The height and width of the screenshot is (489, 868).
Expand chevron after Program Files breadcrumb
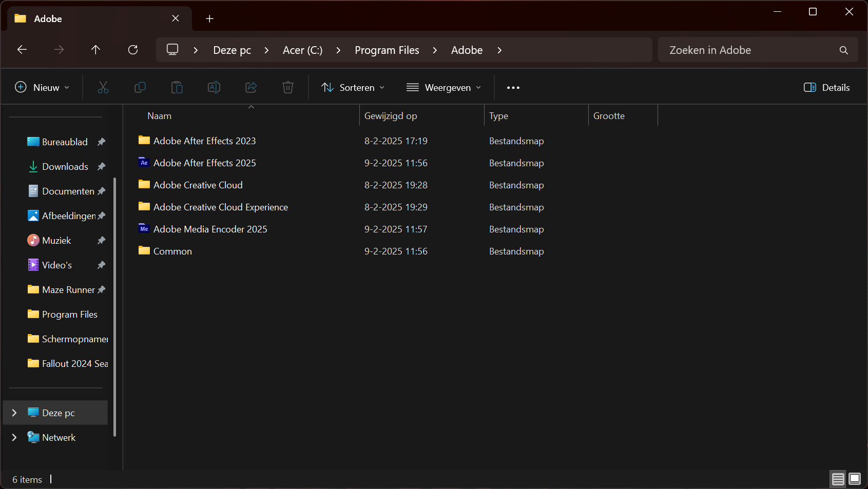click(435, 50)
